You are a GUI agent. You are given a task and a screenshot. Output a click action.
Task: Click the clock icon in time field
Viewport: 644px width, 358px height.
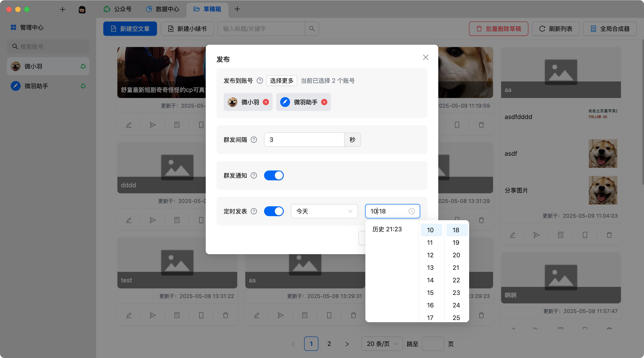click(x=411, y=211)
